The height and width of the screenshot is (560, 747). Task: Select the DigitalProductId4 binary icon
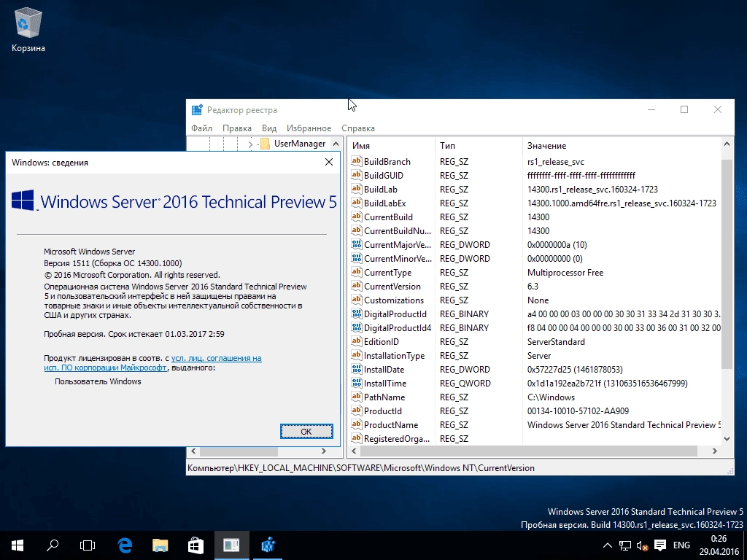pos(356,327)
